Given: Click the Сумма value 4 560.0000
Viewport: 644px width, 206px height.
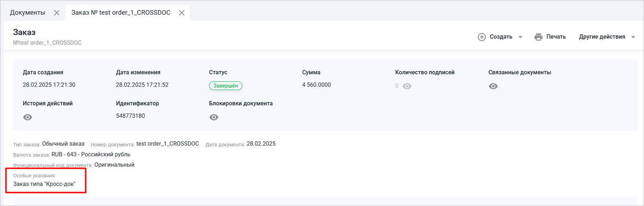Looking at the screenshot, I should [316, 85].
